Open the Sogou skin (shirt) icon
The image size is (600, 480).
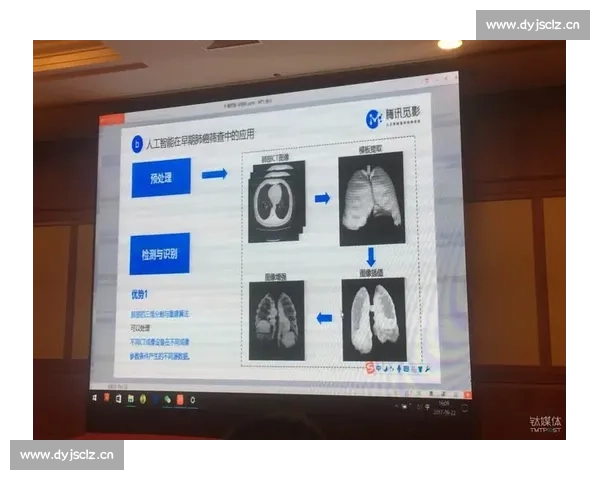[x=420, y=369]
